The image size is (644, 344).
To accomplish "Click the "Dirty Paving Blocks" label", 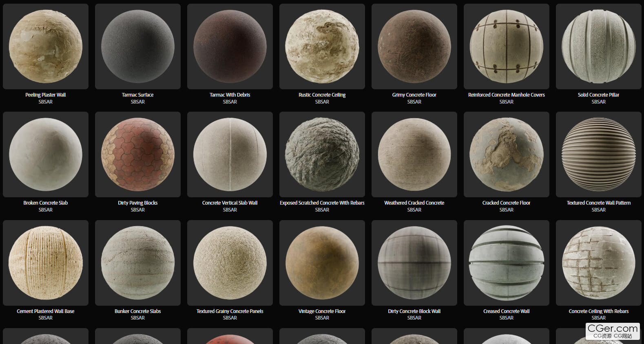I will point(138,203).
